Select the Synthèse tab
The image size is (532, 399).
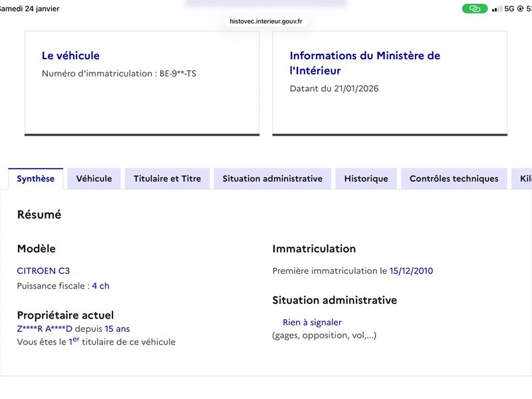(x=36, y=179)
